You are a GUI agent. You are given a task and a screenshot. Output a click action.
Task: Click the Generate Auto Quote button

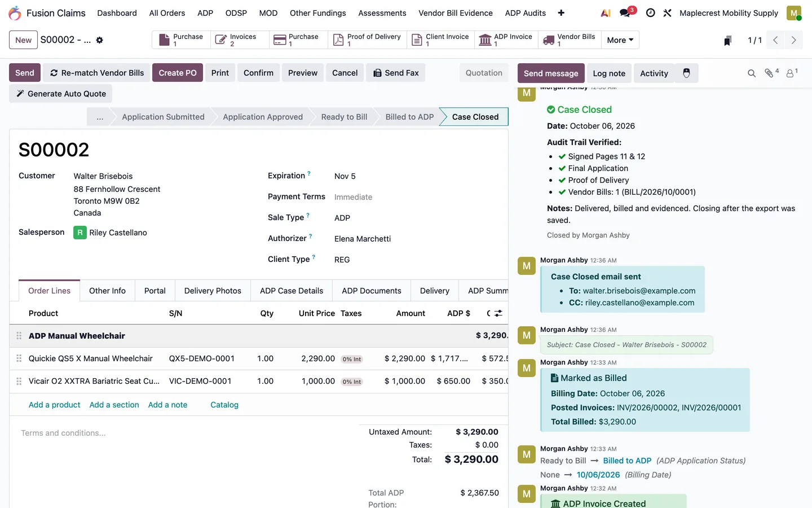(x=61, y=94)
